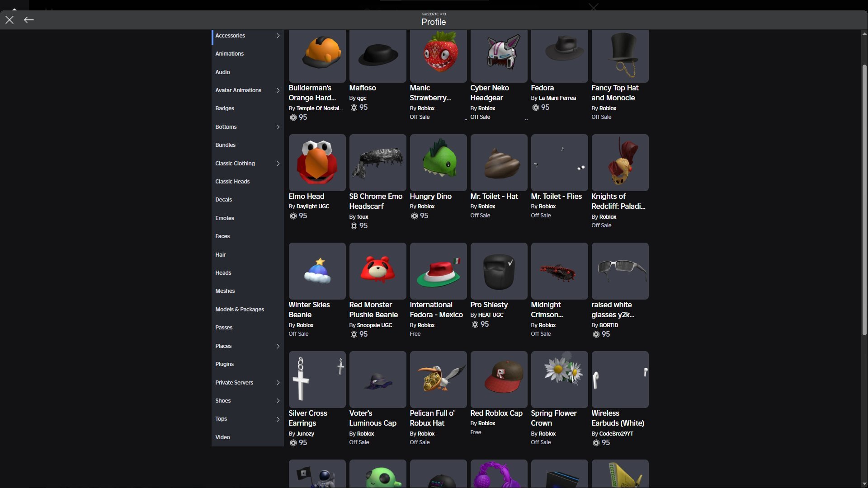
Task: Click the Pro Shiesty mask thumbnail
Action: 499,271
